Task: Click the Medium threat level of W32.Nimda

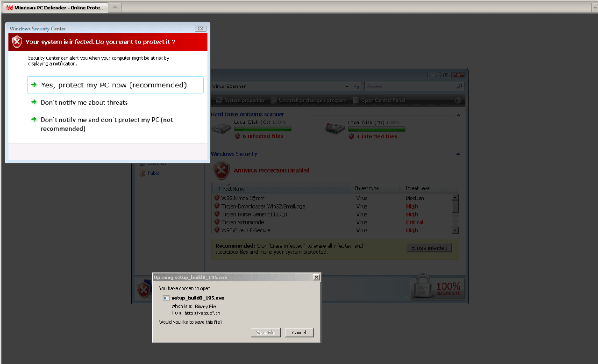Action: (x=415, y=198)
